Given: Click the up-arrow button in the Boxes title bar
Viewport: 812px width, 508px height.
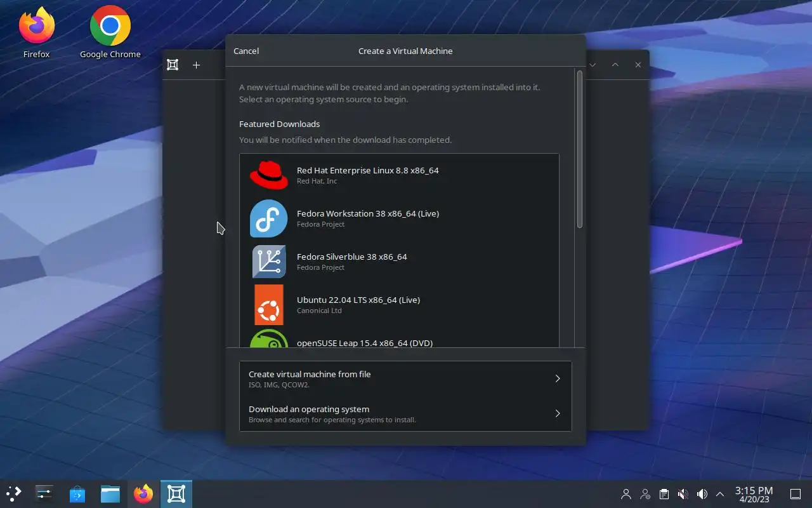Looking at the screenshot, I should pos(615,65).
